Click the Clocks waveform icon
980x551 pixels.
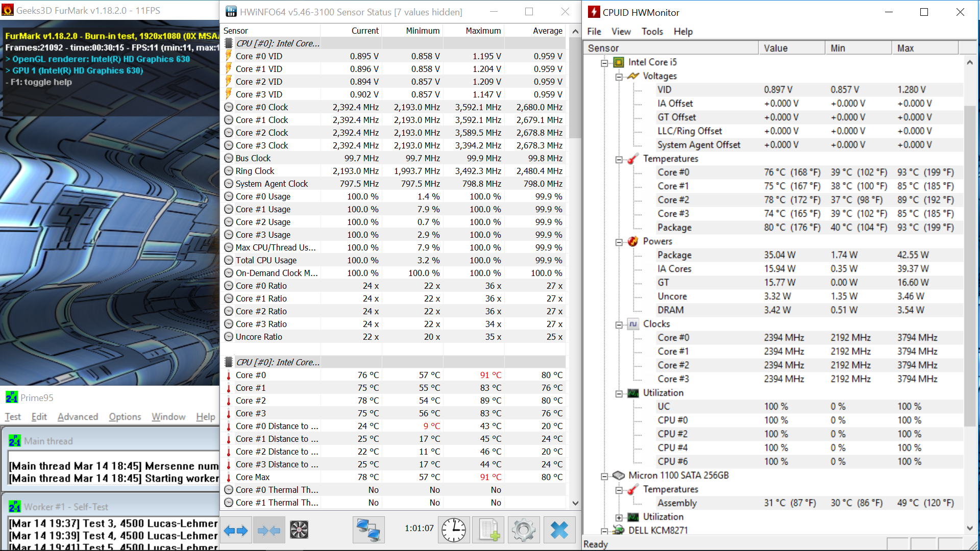click(633, 324)
